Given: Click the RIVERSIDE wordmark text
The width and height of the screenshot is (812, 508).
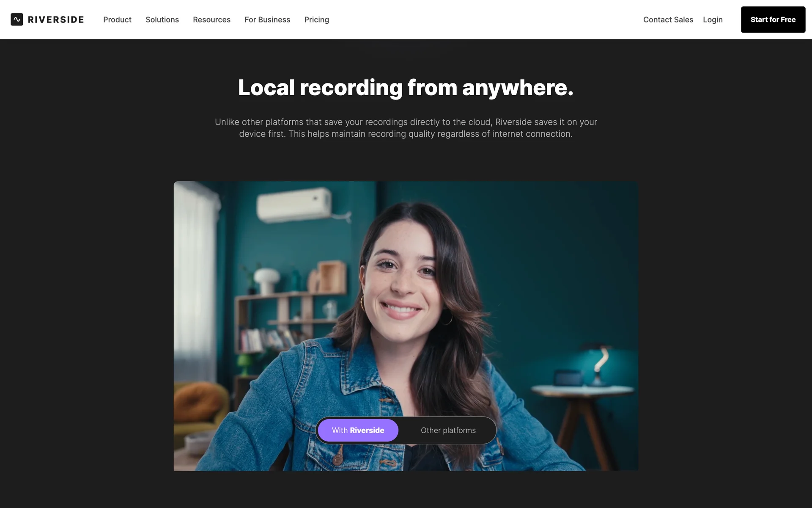Looking at the screenshot, I should 56,19.
